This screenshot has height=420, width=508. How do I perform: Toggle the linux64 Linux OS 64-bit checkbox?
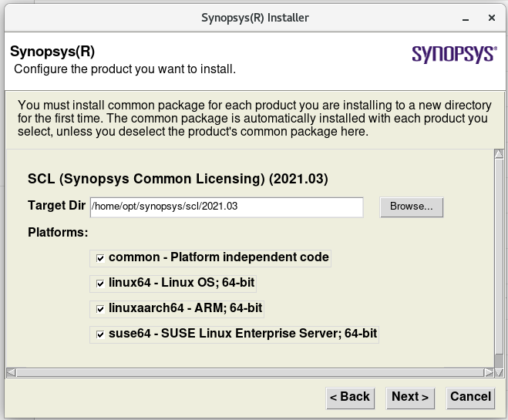(x=100, y=284)
